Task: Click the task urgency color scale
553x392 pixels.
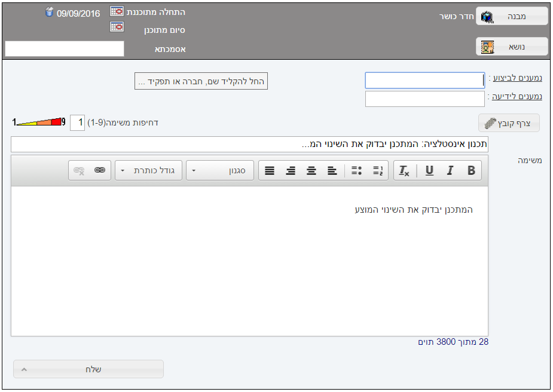Action: [x=39, y=122]
